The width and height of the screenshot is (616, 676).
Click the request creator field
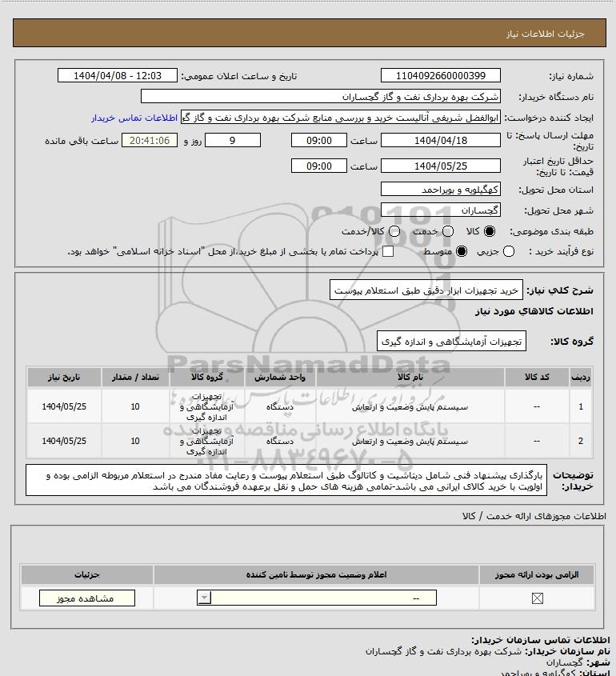(x=341, y=118)
